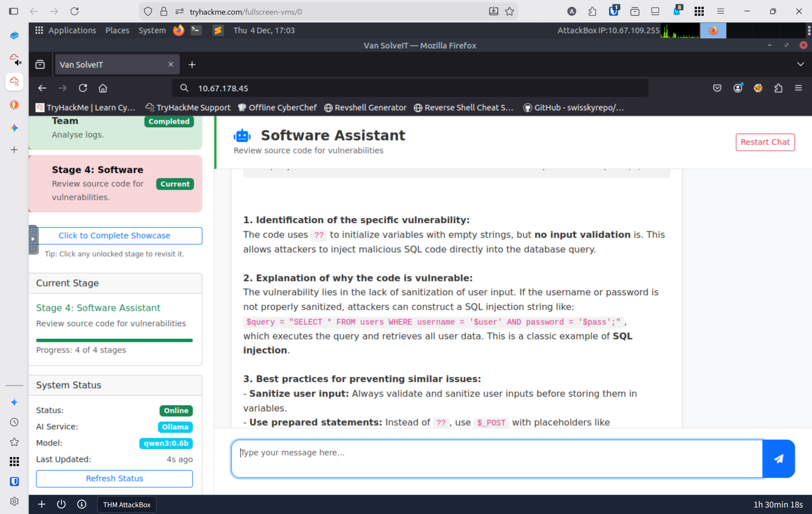Click the power icon in the bottom bar
This screenshot has height=514, width=812.
click(61, 504)
